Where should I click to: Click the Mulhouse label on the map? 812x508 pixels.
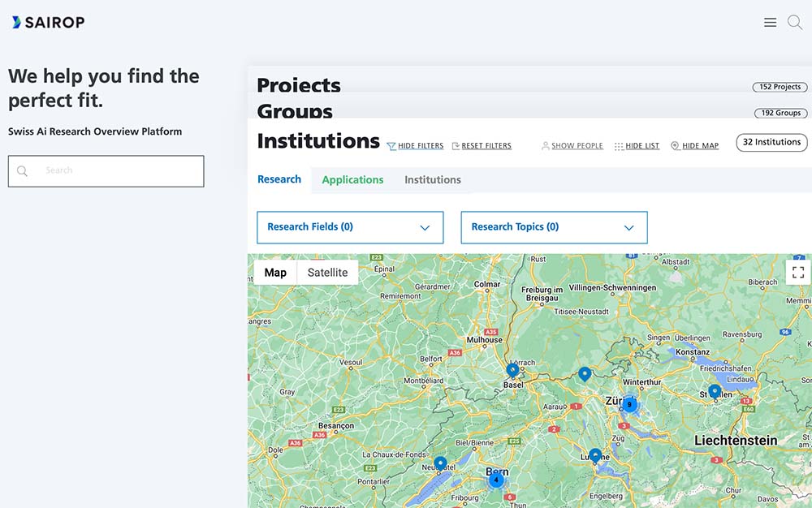tap(484, 340)
